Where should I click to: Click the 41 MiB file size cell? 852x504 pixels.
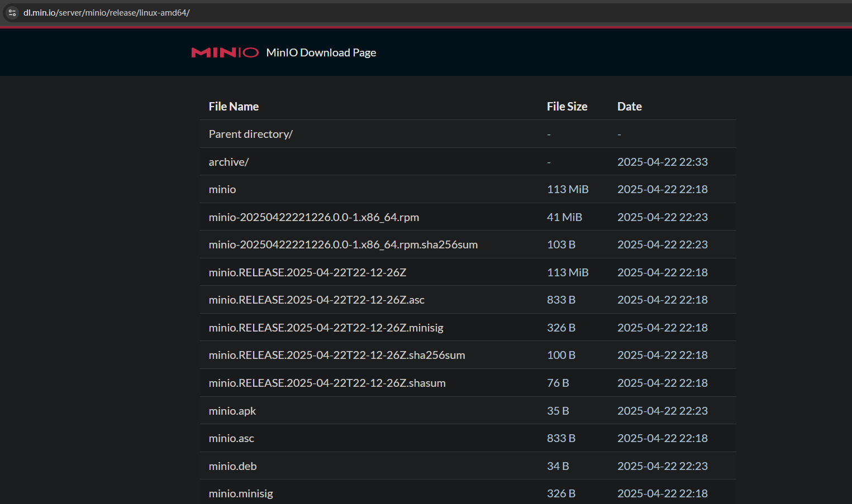[564, 217]
